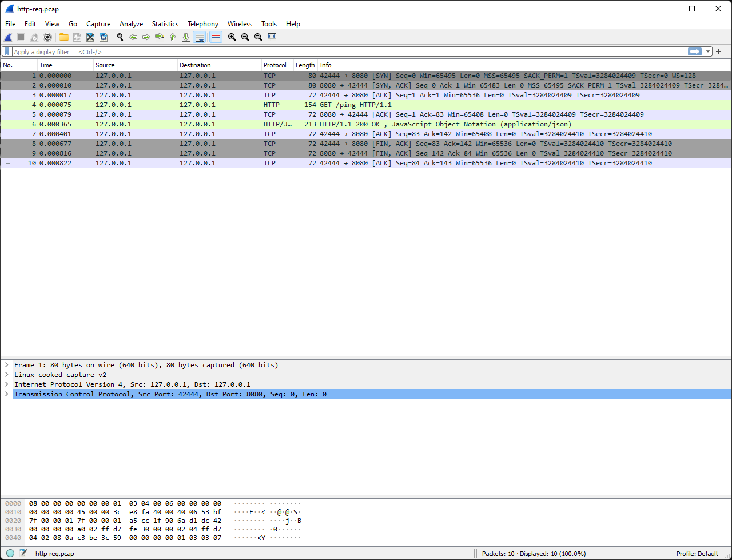Click the Packets: 10 status text
Viewport: 732px width, 560px height.
[534, 554]
